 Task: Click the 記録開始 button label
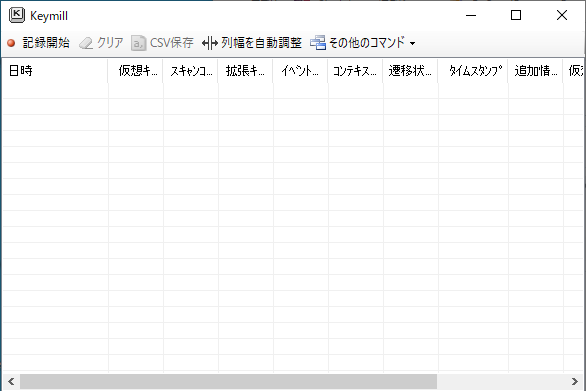click(x=46, y=43)
